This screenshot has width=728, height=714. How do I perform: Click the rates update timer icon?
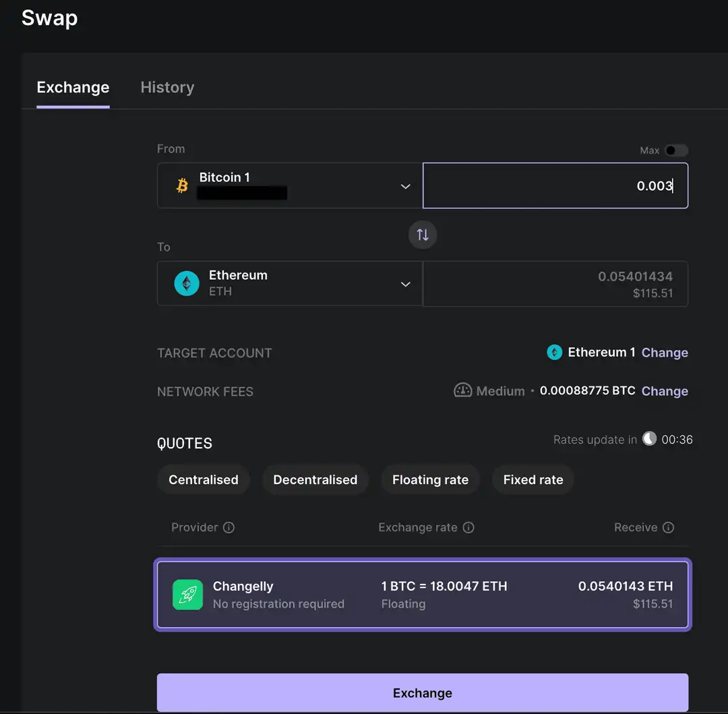(648, 439)
